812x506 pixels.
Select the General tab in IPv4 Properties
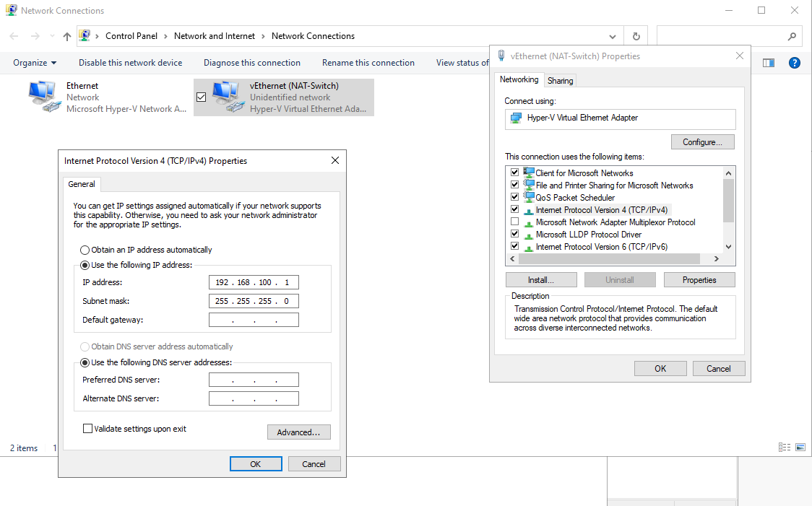[82, 184]
